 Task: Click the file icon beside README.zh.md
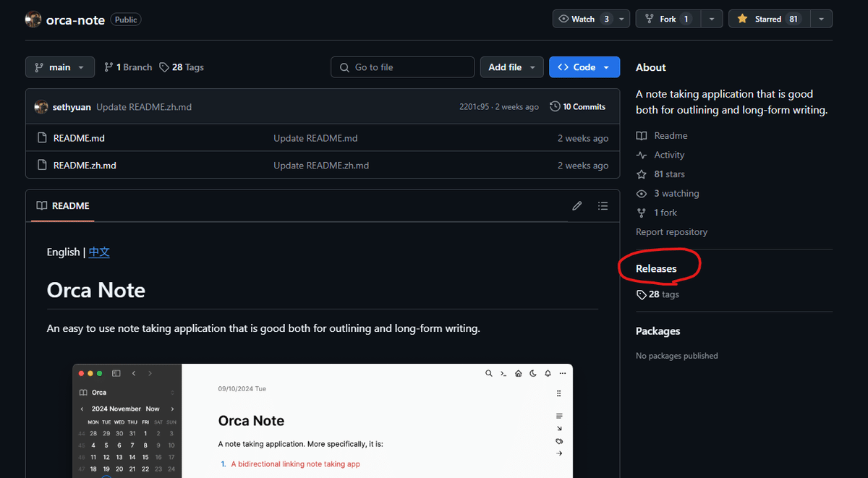pyautogui.click(x=41, y=166)
